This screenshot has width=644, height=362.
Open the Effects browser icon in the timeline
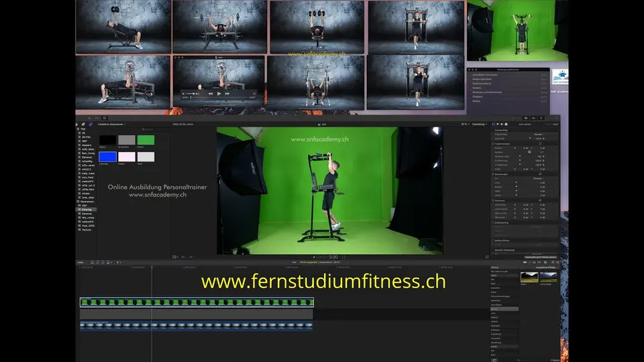553,262
